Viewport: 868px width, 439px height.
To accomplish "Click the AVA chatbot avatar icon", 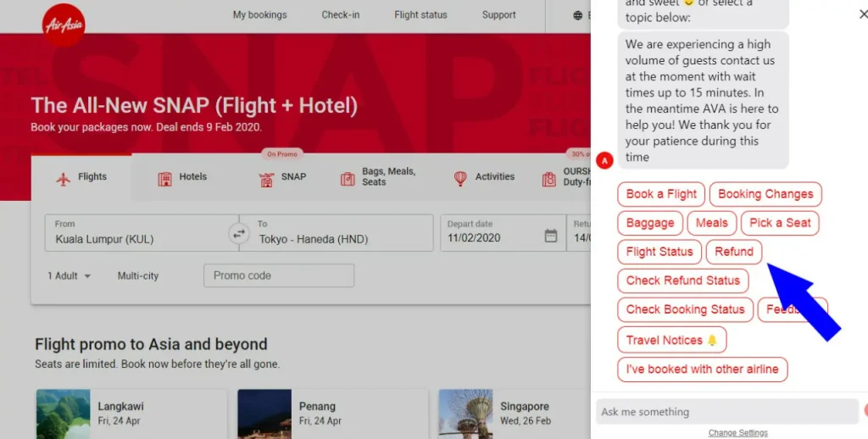I will (604, 160).
